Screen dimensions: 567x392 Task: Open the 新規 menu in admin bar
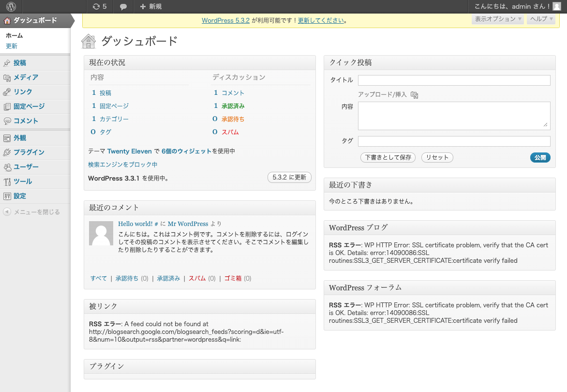pyautogui.click(x=151, y=6)
